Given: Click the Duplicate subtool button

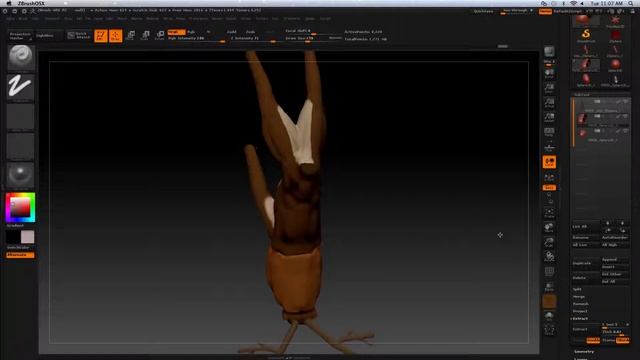Looking at the screenshot, I should click(x=586, y=263).
